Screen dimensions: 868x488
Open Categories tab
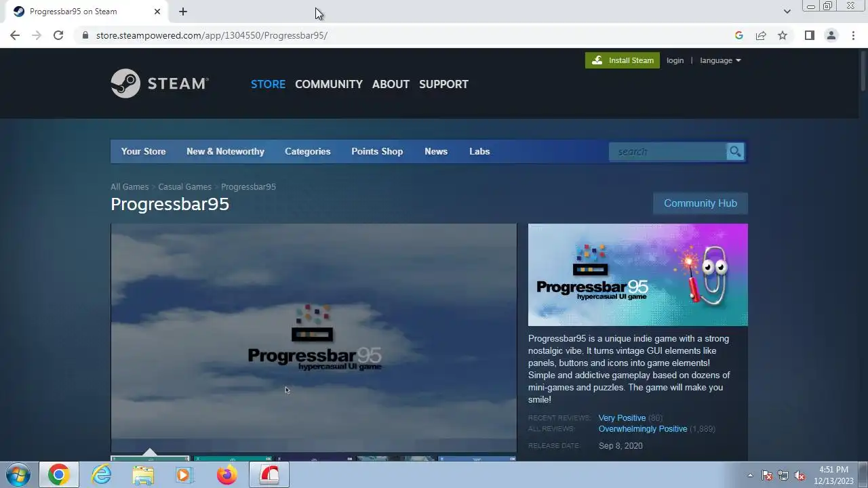pos(307,151)
